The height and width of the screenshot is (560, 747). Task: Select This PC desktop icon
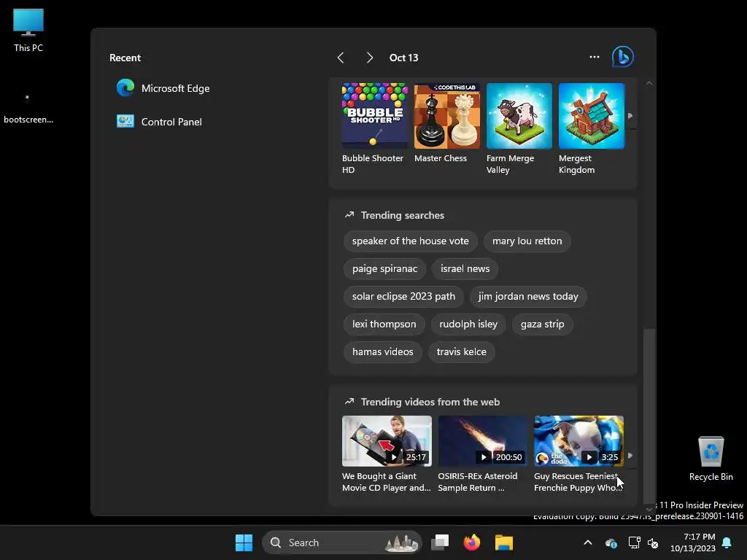28,30
